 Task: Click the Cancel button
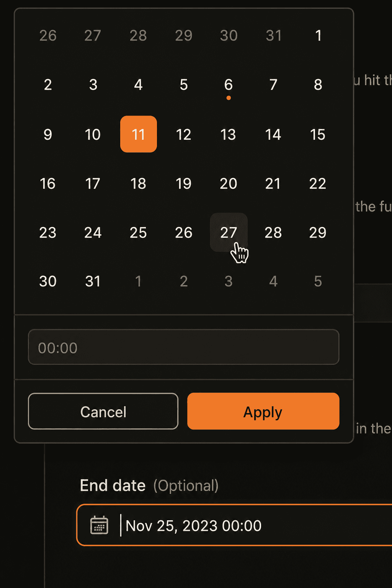pyautogui.click(x=103, y=411)
